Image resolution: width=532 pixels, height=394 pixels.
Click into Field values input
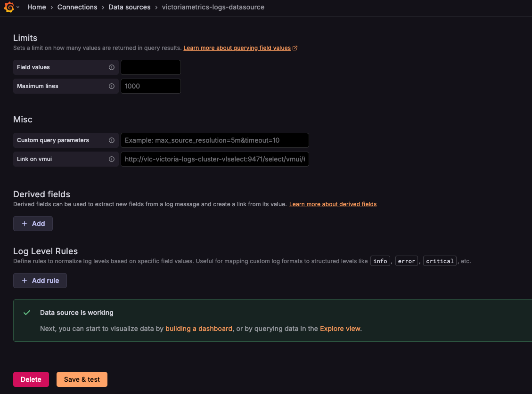point(151,67)
